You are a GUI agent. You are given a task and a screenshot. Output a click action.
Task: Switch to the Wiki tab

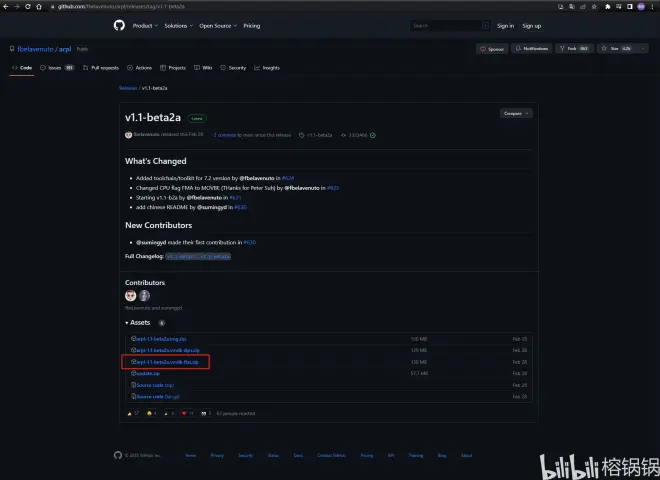pyautogui.click(x=203, y=68)
